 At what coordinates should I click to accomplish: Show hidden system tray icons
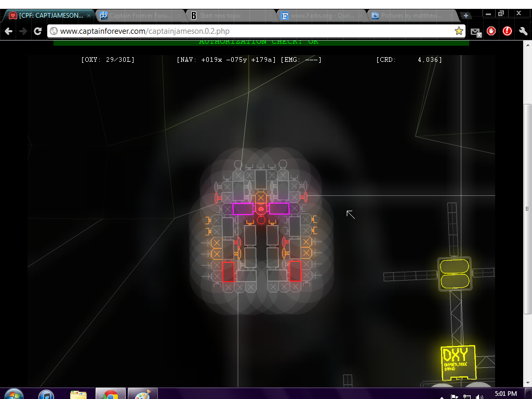click(x=442, y=397)
